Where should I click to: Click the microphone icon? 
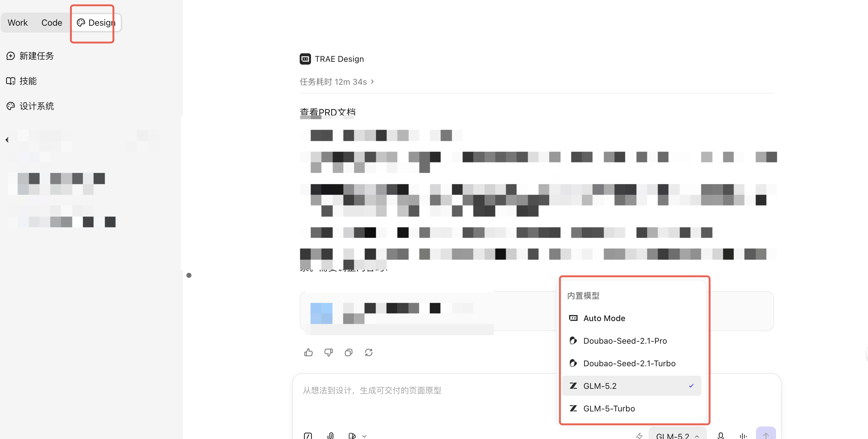[x=721, y=436]
